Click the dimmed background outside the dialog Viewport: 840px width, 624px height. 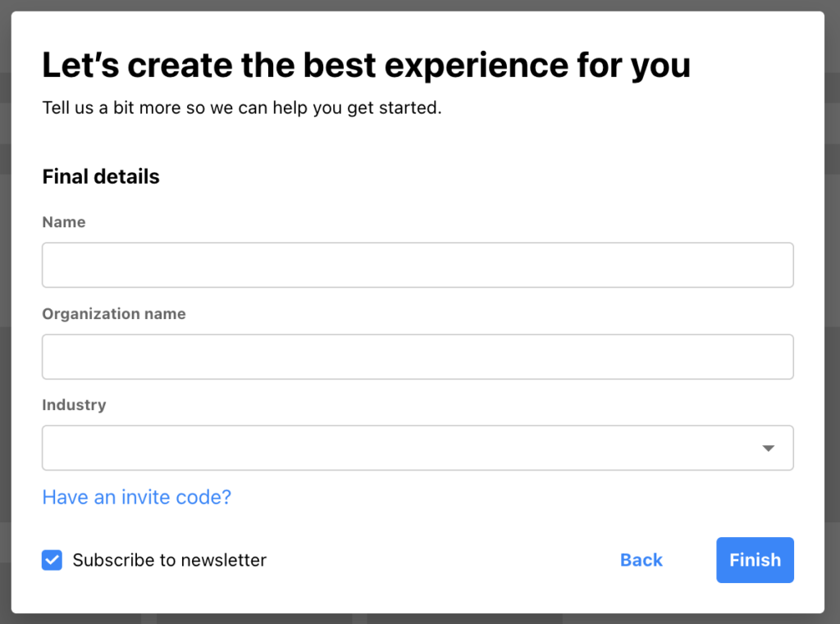(832, 328)
